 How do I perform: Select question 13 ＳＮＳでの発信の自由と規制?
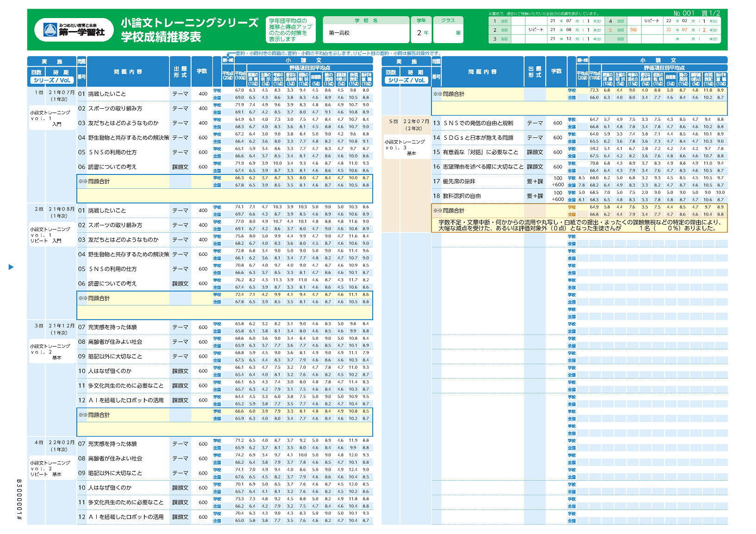[x=473, y=123]
